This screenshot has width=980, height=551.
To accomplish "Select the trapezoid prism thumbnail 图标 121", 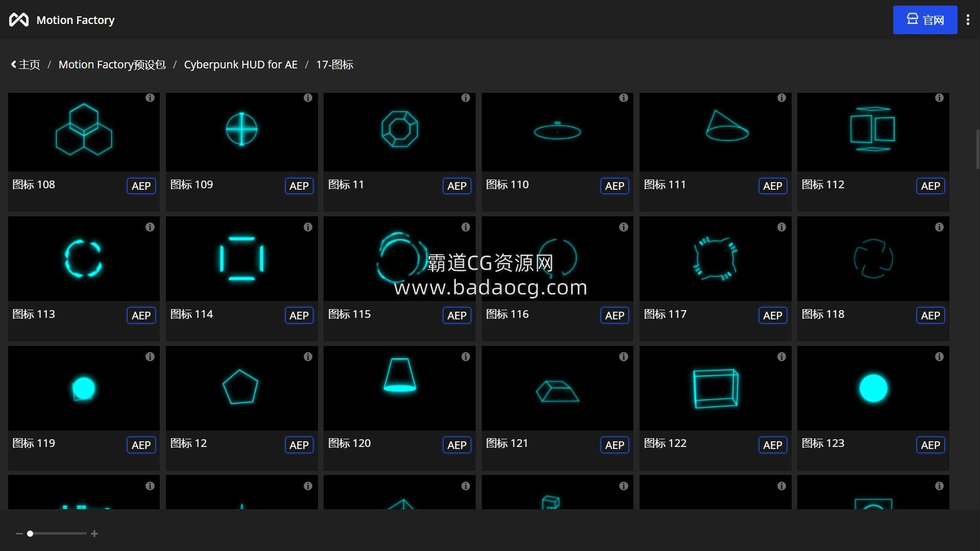I will (557, 388).
